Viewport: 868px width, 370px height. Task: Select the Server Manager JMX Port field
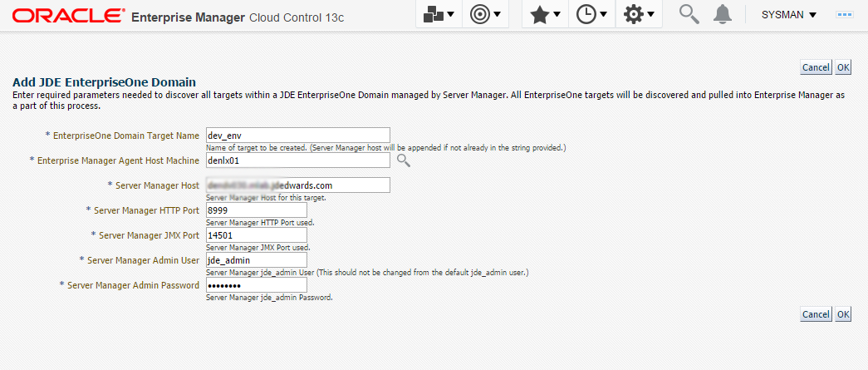pyautogui.click(x=256, y=235)
